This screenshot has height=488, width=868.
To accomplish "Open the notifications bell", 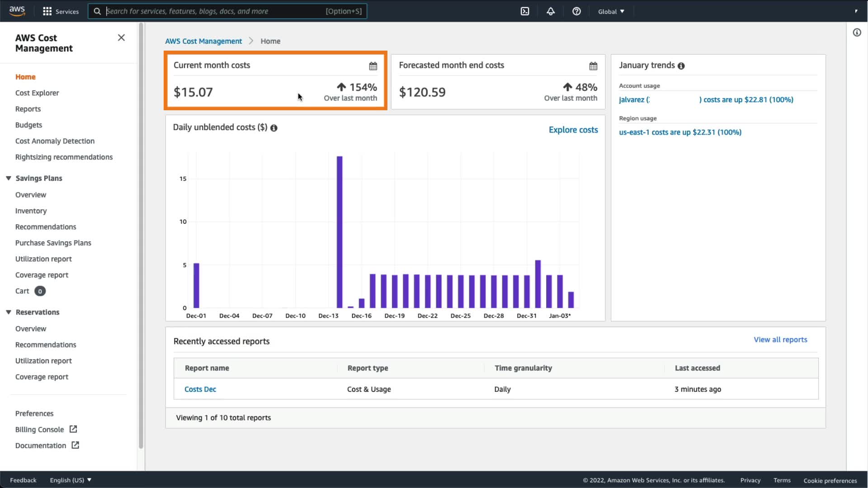I will [x=551, y=11].
